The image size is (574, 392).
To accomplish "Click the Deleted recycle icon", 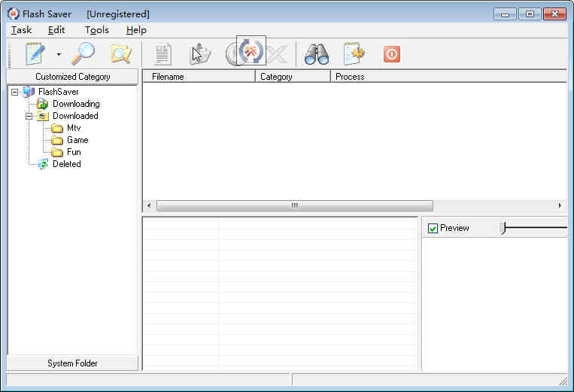I will coord(43,164).
